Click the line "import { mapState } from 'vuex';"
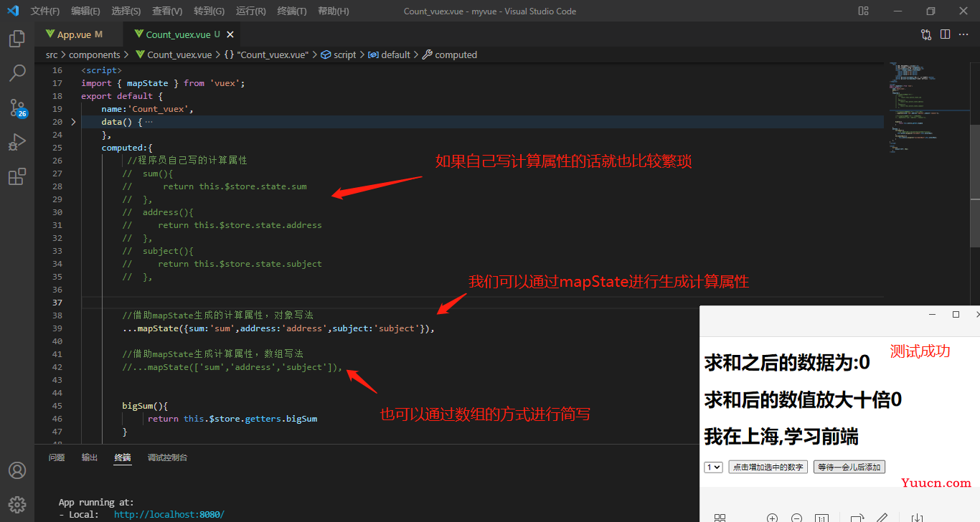980x522 pixels. [x=163, y=83]
